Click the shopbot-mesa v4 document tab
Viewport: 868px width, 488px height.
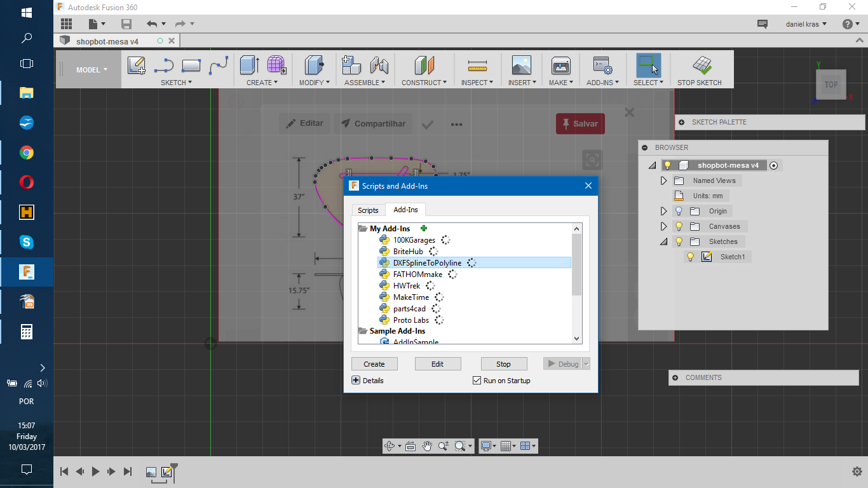point(107,41)
